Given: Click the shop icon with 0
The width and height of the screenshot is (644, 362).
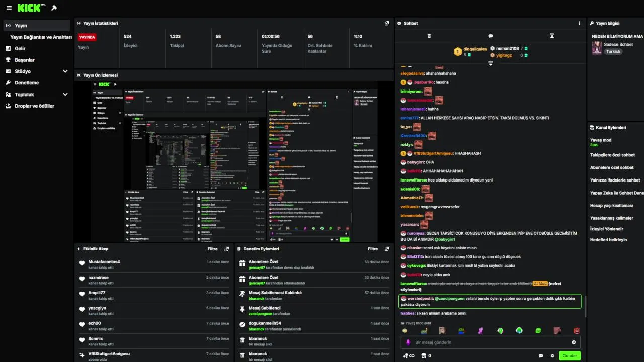Looking at the screenshot, I should click(x=426, y=356).
